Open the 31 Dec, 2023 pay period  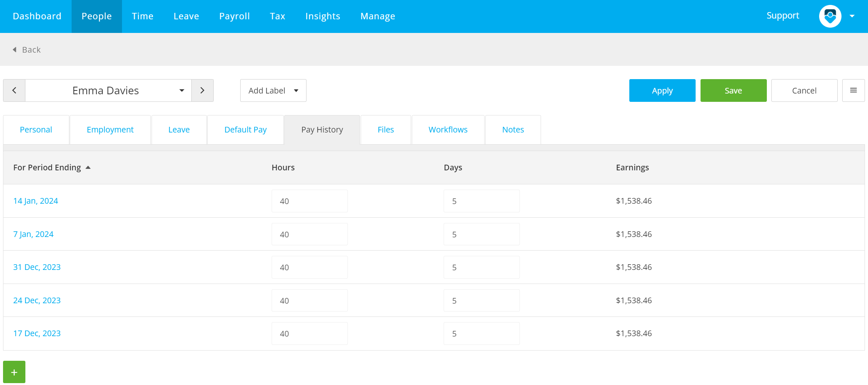[37, 267]
